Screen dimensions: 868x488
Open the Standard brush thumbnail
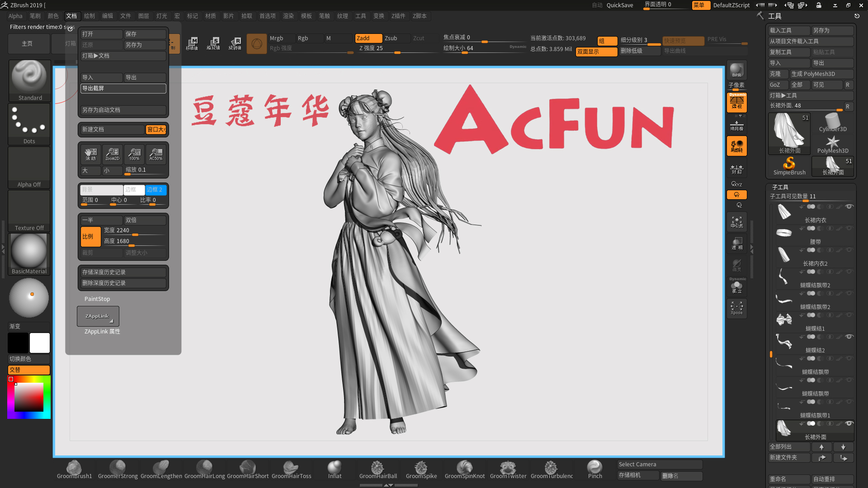pyautogui.click(x=29, y=80)
